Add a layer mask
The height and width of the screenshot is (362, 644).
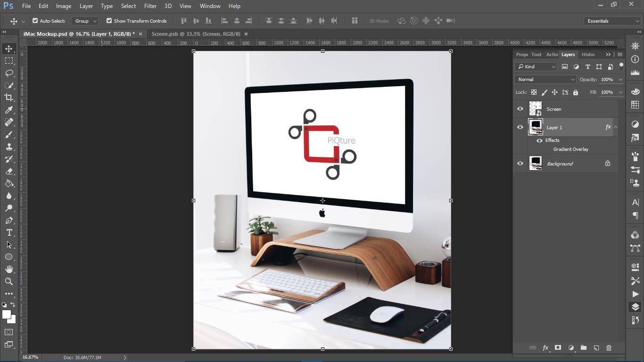(558, 348)
